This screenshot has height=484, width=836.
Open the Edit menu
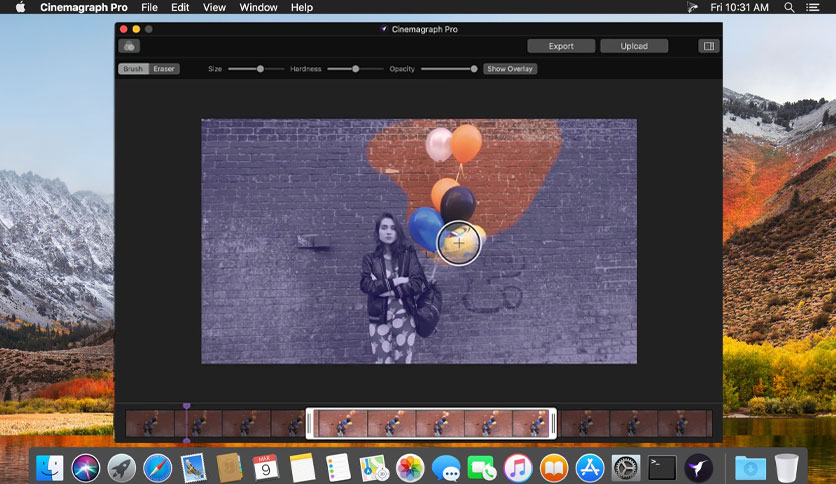click(x=180, y=7)
